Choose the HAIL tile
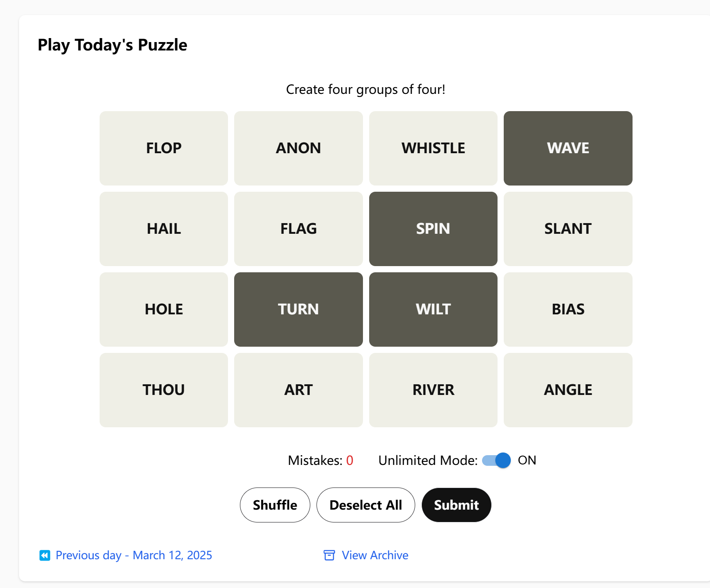 (164, 229)
